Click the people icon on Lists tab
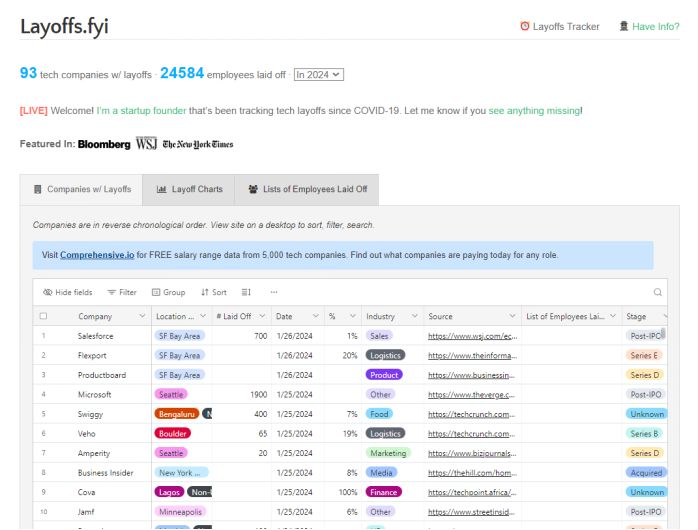 click(x=253, y=189)
